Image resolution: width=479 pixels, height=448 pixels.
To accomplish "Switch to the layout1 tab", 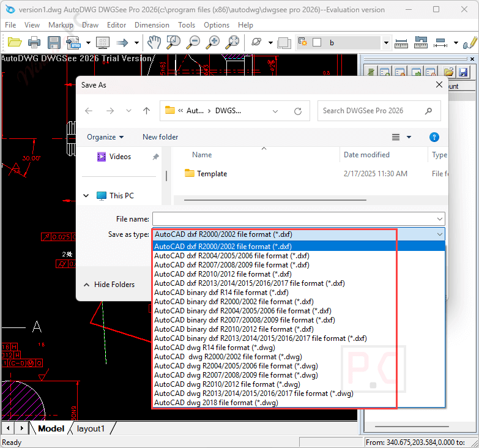I will (91, 428).
